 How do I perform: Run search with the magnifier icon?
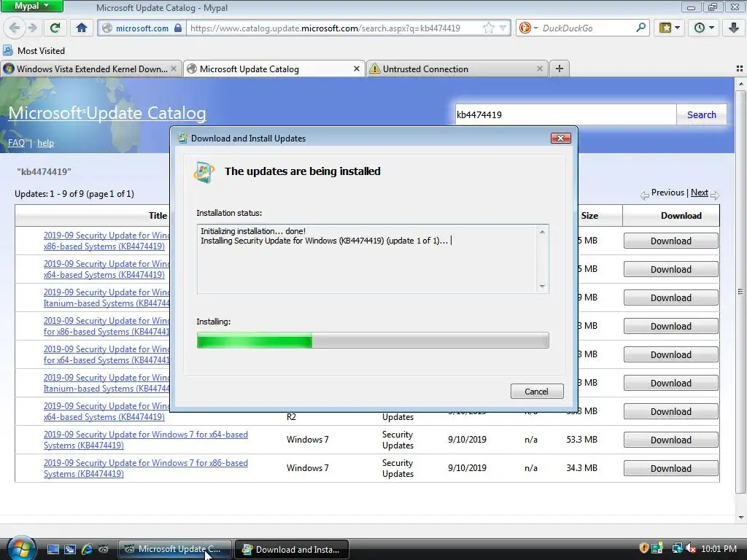click(640, 28)
